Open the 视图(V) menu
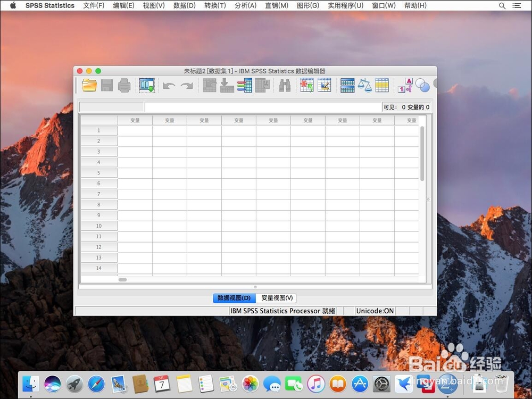 pyautogui.click(x=154, y=5)
